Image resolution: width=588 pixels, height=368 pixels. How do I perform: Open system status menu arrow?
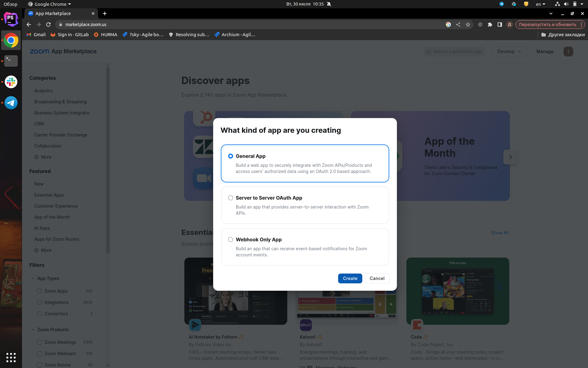pos(582,4)
